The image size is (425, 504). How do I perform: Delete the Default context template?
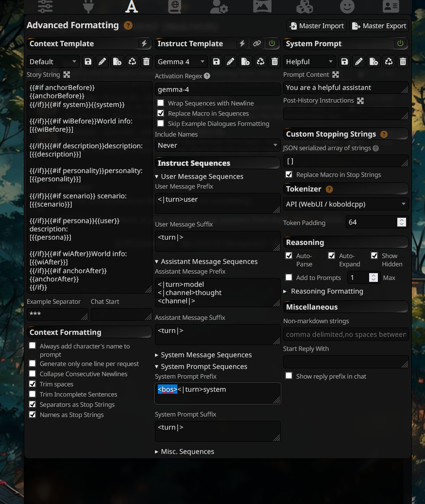[146, 61]
